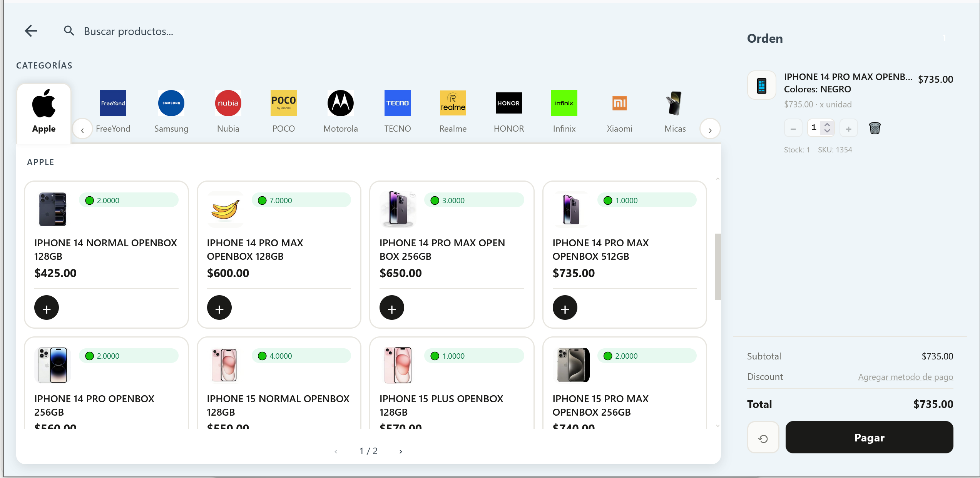This screenshot has height=478, width=980.
Task: Click IPHONE 14 PRO OPENBOX 256GB title
Action: 94,405
